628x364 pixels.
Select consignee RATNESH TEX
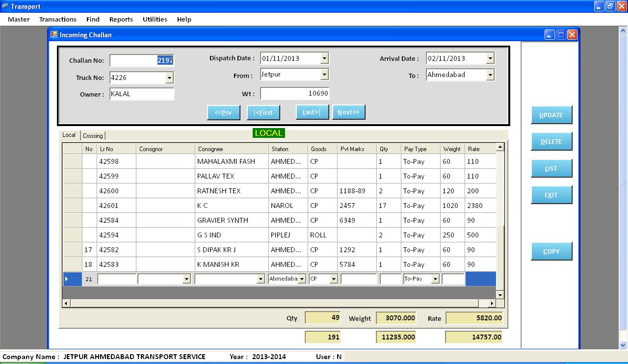point(232,191)
